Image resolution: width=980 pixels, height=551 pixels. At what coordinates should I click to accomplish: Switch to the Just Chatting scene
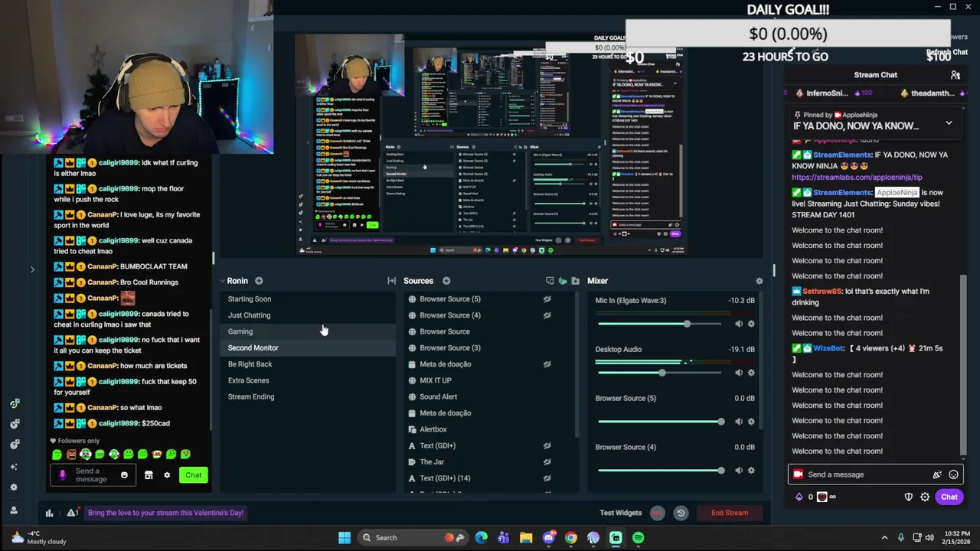pyautogui.click(x=249, y=315)
